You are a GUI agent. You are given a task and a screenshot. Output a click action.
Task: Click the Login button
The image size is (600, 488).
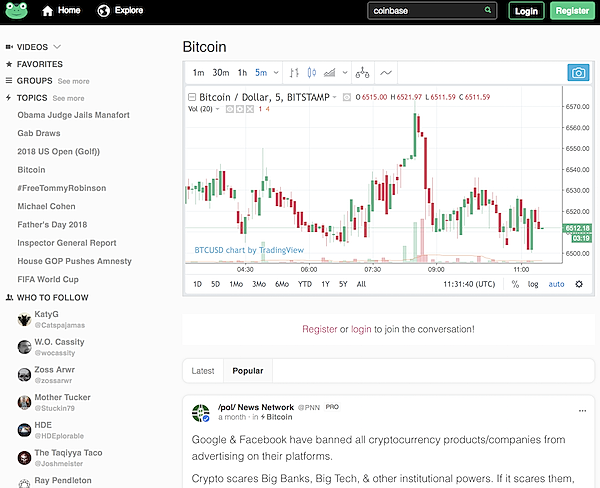[526, 11]
